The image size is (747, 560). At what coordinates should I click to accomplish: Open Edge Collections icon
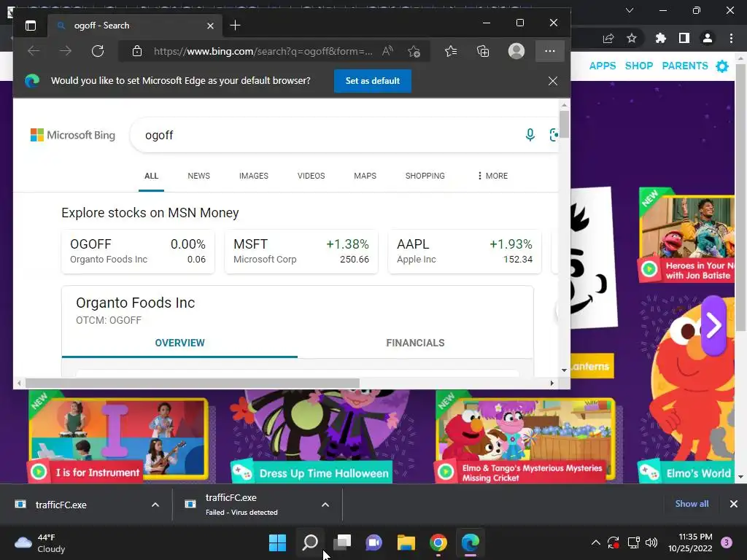pyautogui.click(x=483, y=51)
